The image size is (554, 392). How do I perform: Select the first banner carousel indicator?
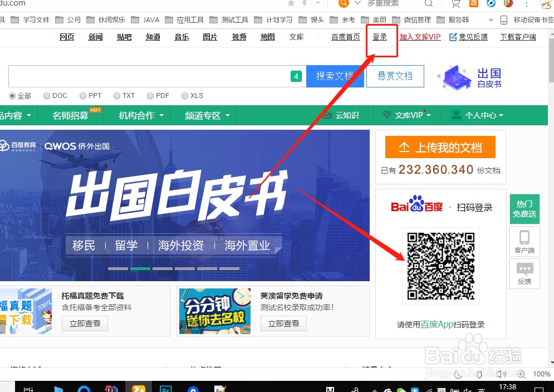[x=118, y=268]
